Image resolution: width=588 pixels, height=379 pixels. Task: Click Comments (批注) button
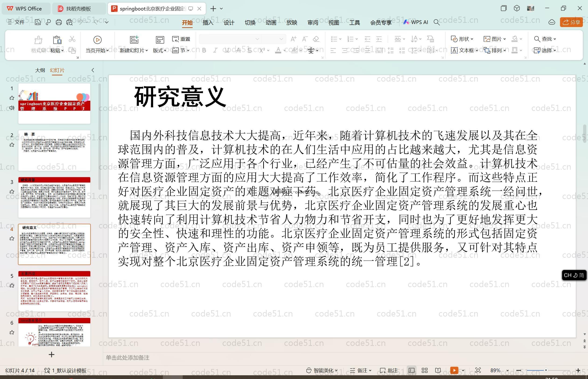389,370
